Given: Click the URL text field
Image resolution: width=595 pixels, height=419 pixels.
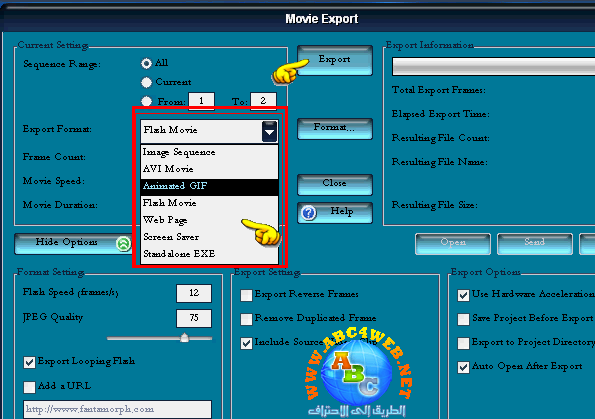Looking at the screenshot, I should point(117,409).
